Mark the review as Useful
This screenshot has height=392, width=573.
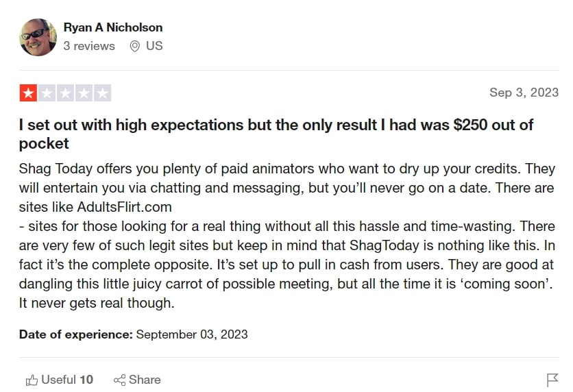coord(58,380)
